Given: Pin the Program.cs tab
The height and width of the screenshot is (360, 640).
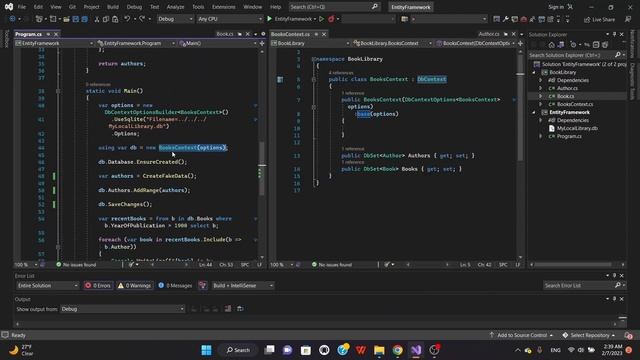Looking at the screenshot, I should pyautogui.click(x=48, y=34).
